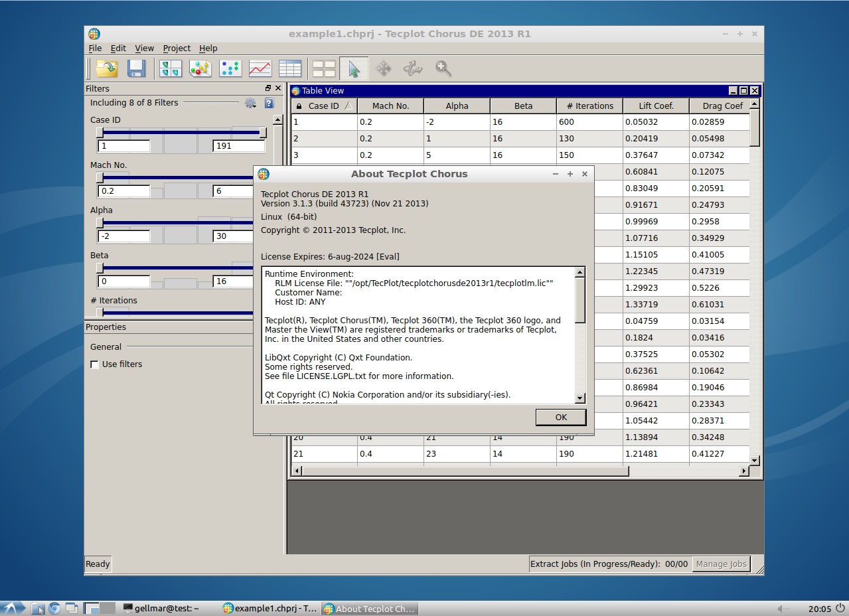
Task: Click the Case ID slider right handle
Action: [263, 133]
